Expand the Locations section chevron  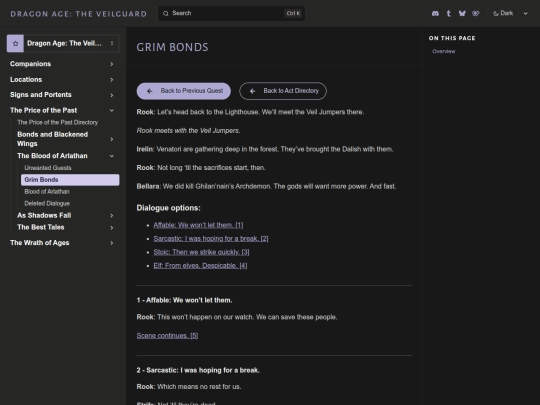click(x=112, y=80)
